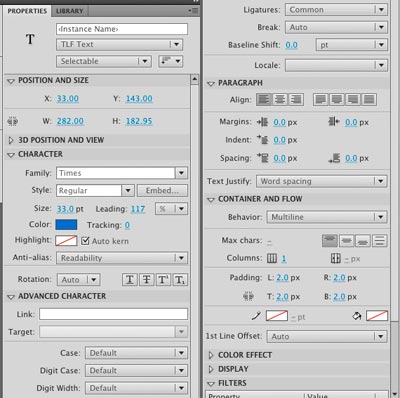Open the Ligatures Common dropdown

click(336, 10)
